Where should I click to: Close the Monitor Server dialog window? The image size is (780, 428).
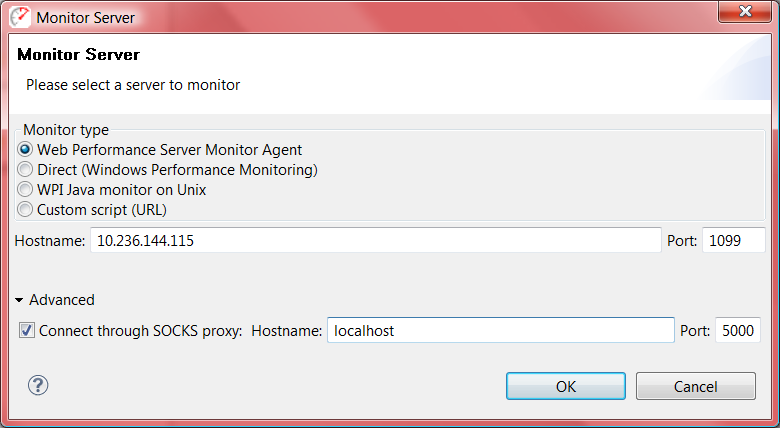pos(745,11)
